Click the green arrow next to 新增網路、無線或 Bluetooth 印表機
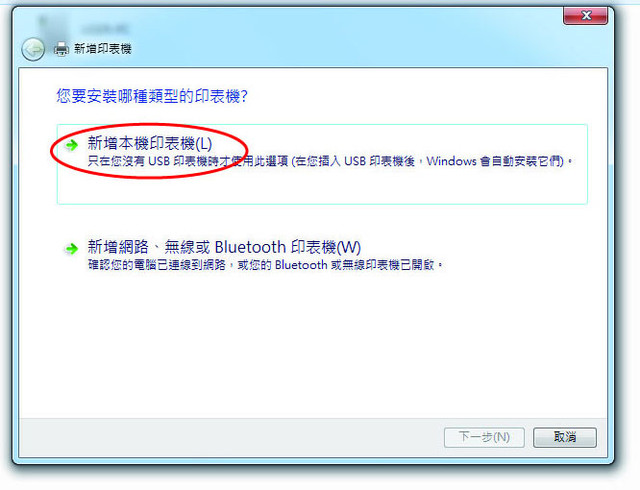The image size is (640, 490). pos(71,248)
